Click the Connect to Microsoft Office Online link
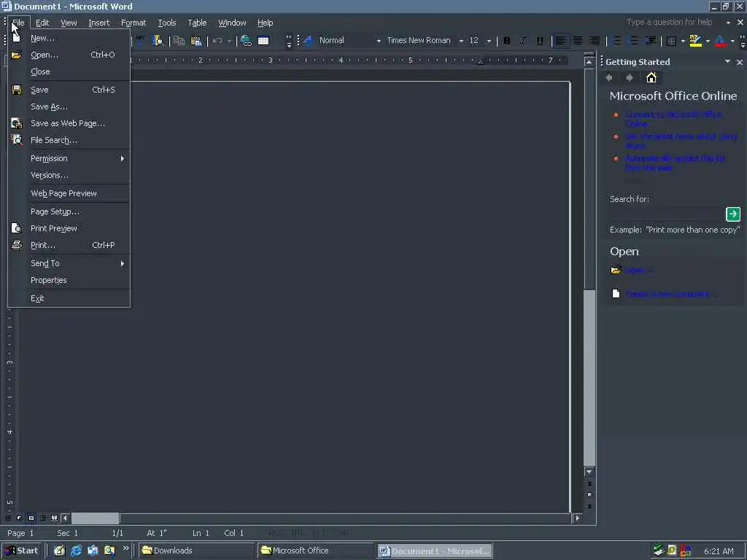747x560 pixels. pos(673,119)
